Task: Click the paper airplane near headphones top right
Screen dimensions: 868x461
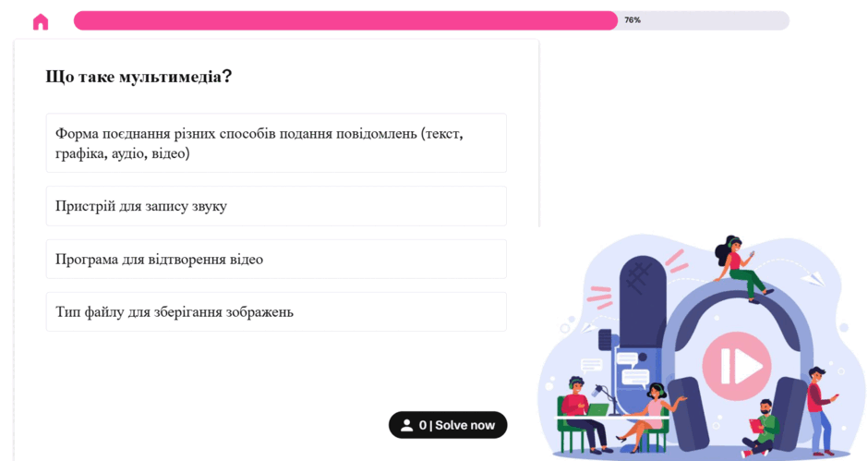Action: pyautogui.click(x=814, y=278)
